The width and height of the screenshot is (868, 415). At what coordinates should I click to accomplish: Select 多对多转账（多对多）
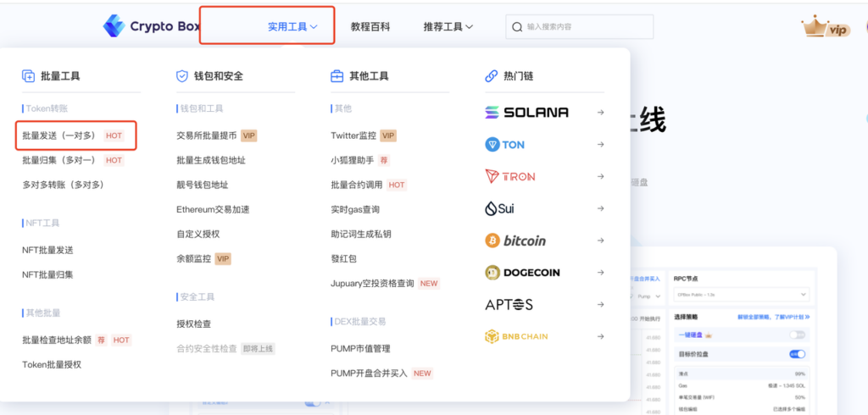[x=64, y=185]
